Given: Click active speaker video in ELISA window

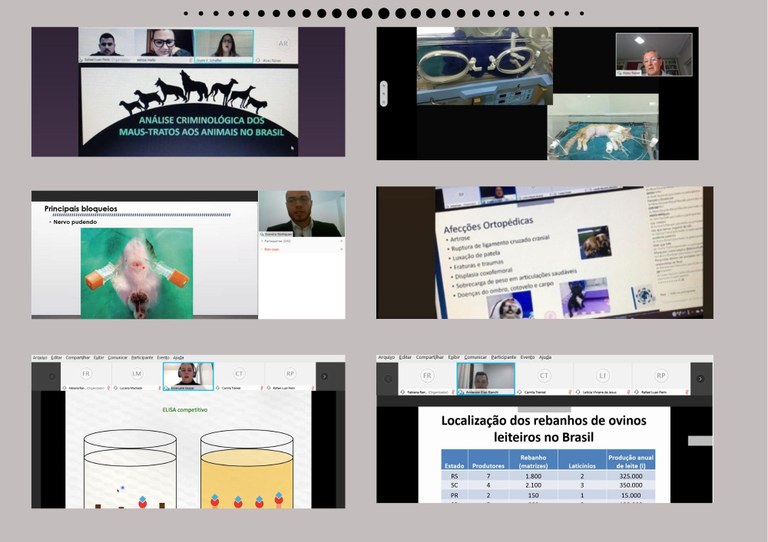Looking at the screenshot, I should coord(188,375).
